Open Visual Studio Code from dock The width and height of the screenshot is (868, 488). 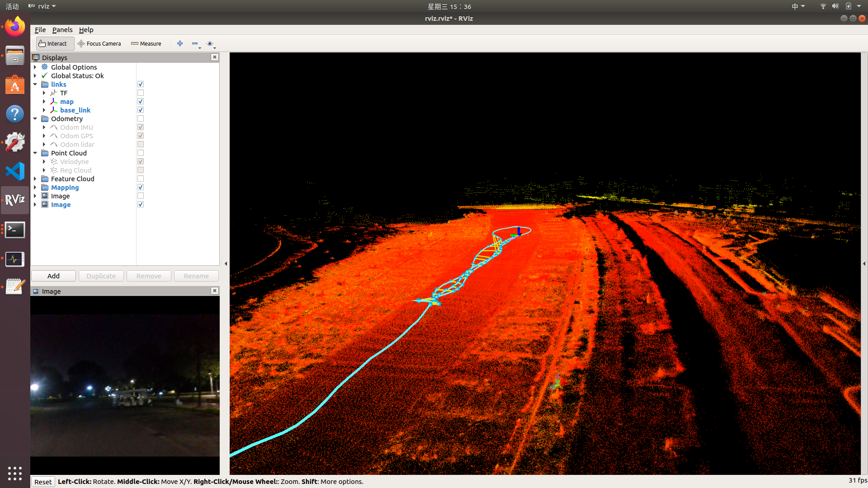[x=15, y=172]
